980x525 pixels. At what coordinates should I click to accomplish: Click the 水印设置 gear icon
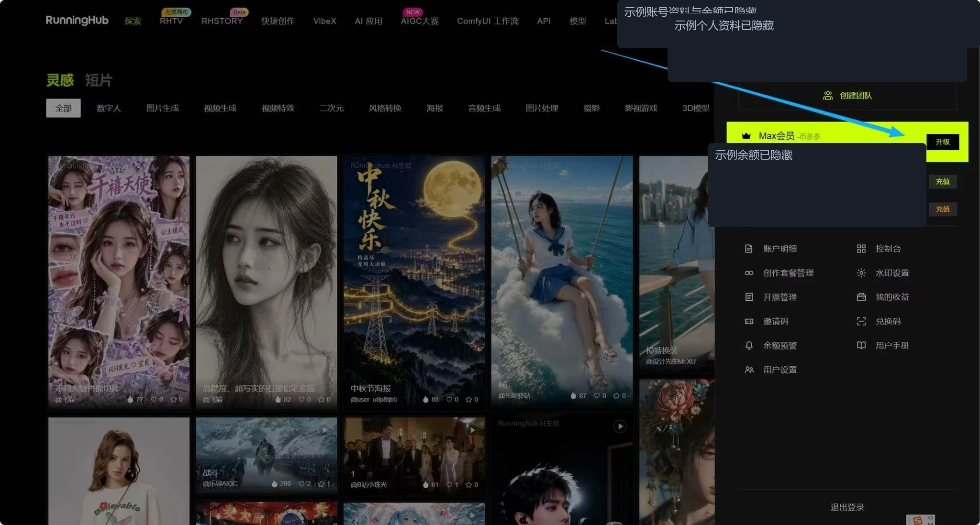tap(861, 273)
